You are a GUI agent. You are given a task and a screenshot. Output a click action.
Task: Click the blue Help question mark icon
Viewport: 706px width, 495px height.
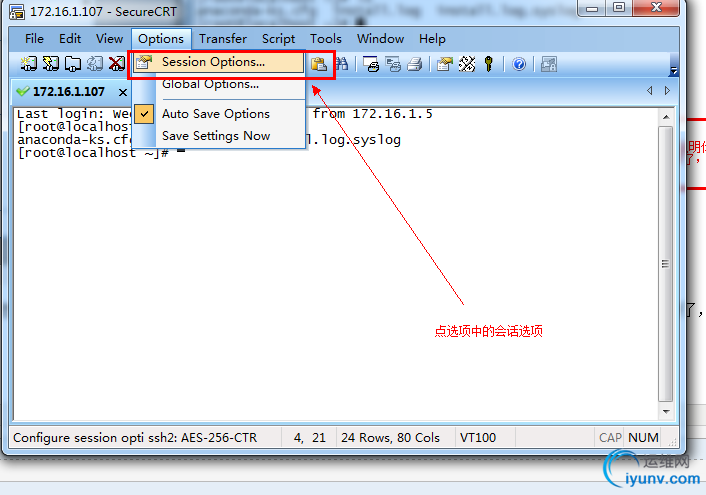[519, 64]
